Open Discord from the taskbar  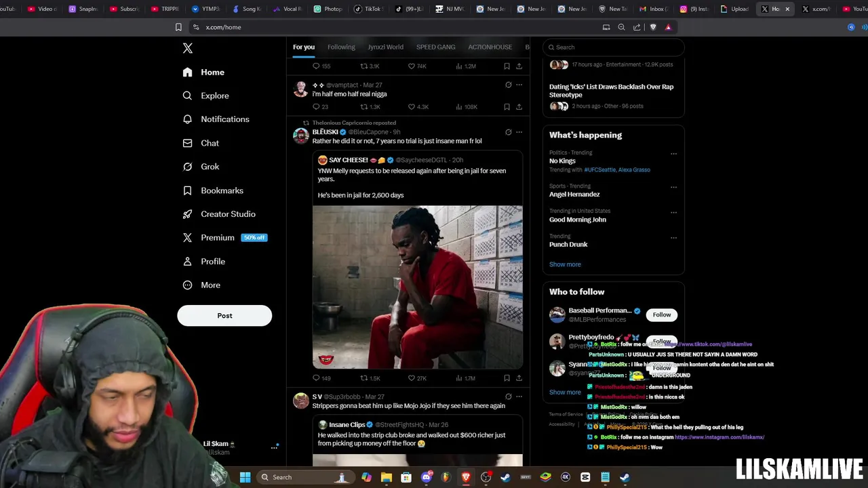click(x=427, y=477)
